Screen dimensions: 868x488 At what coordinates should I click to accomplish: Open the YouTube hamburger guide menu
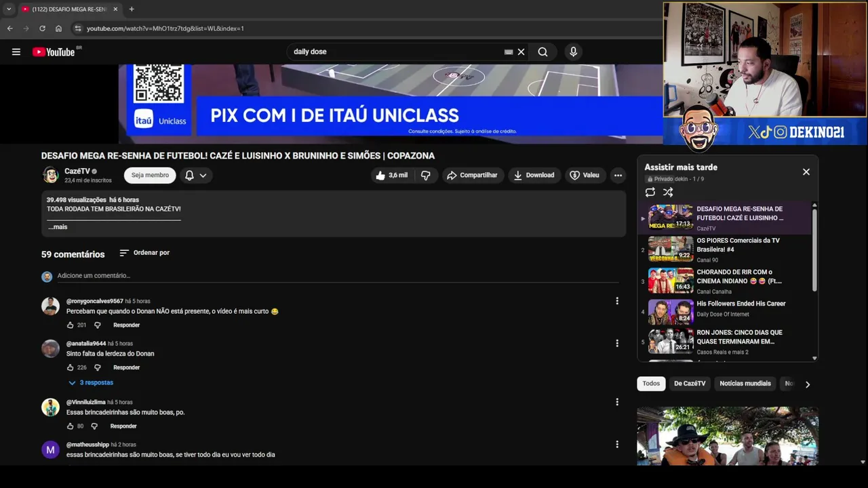[16, 52]
